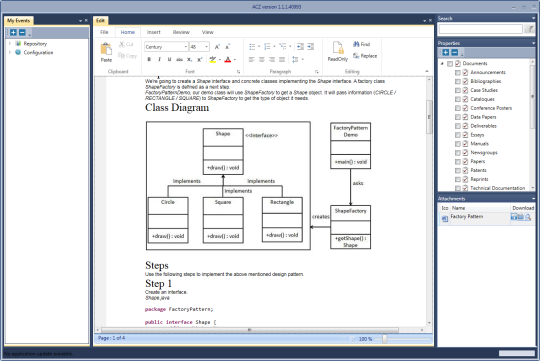The image size is (540, 361).
Task: Decrease font size with shrink font icon
Action: click(x=227, y=47)
